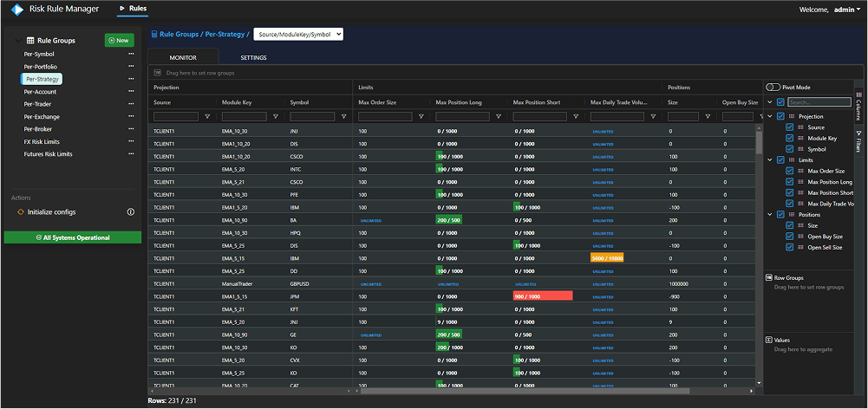Click the Risk Rule Manager logo
The width and height of the screenshot is (868, 409).
tap(16, 10)
